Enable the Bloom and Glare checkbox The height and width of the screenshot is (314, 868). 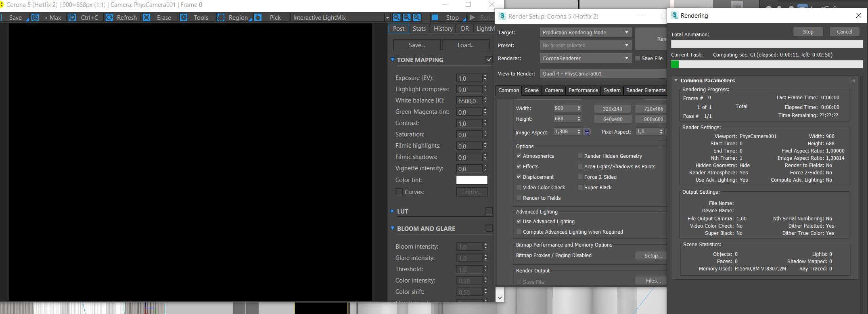tap(489, 228)
